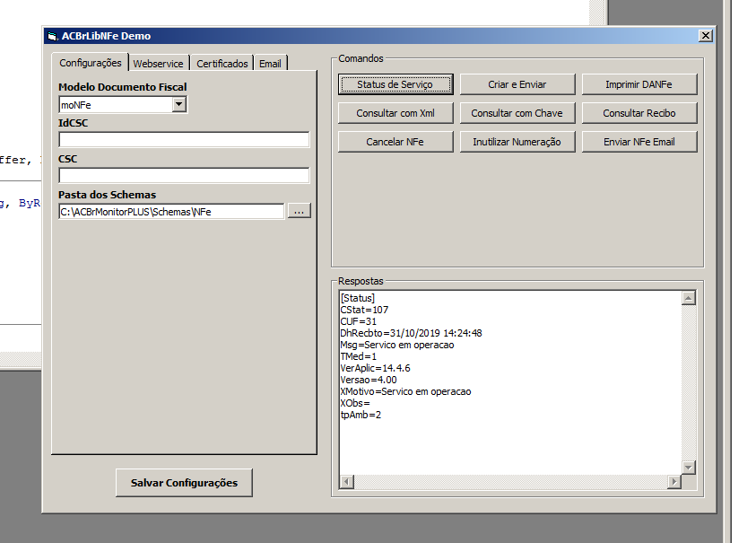
Task: Switch to the Email tab
Action: point(270,64)
